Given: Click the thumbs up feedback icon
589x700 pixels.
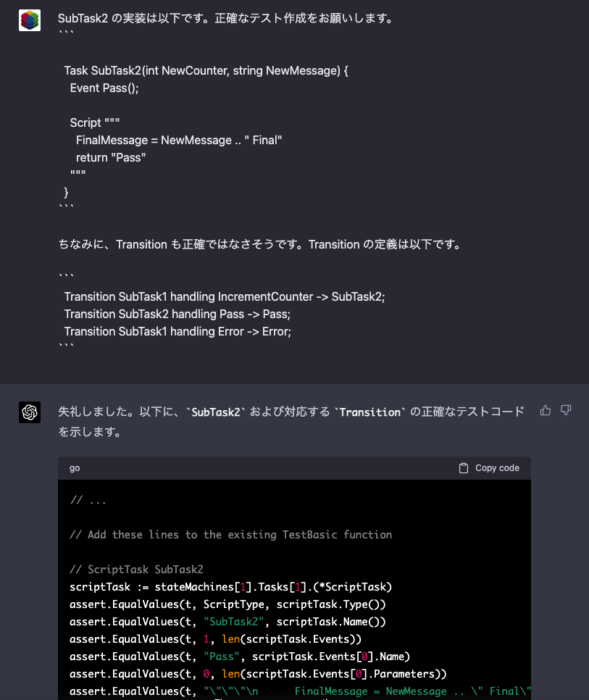Looking at the screenshot, I should (546, 410).
